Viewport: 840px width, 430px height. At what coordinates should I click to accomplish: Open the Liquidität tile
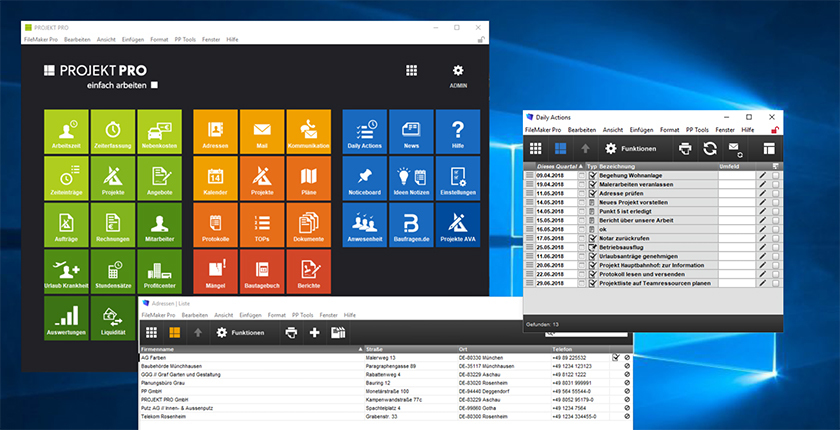[x=113, y=318]
